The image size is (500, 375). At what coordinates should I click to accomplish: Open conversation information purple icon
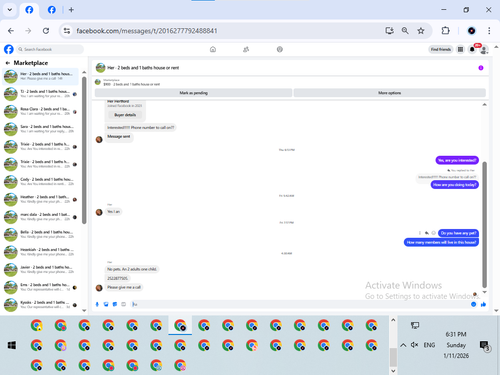481,68
